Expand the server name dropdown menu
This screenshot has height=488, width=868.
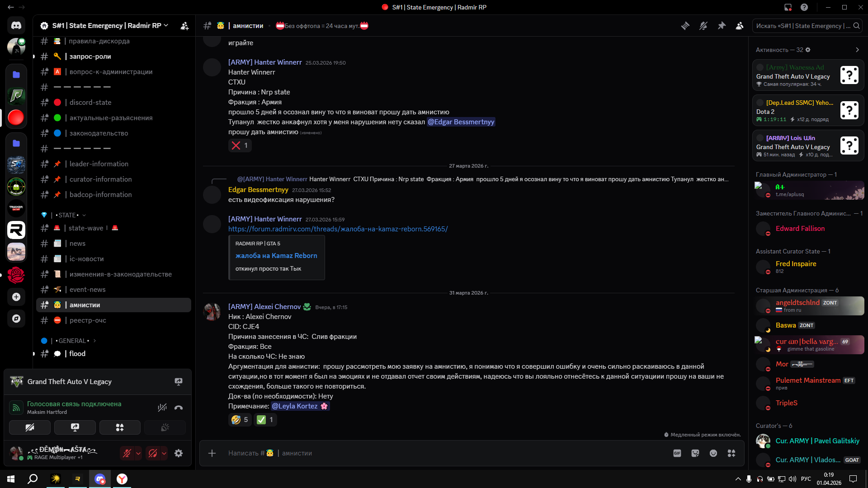[166, 26]
